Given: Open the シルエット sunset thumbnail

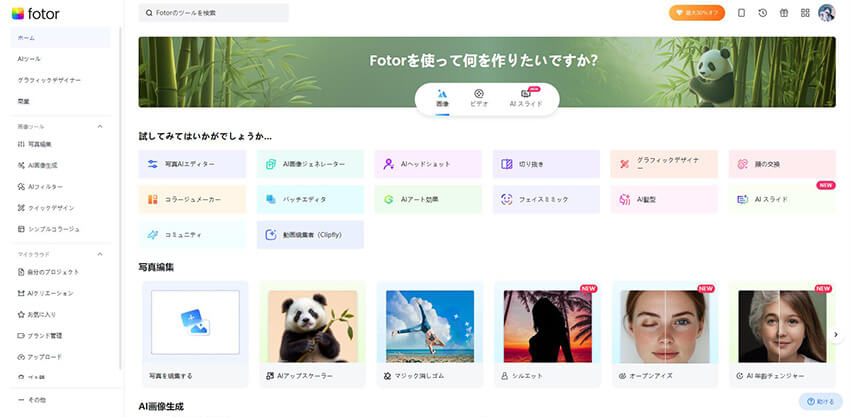Looking at the screenshot, I should click(x=548, y=326).
